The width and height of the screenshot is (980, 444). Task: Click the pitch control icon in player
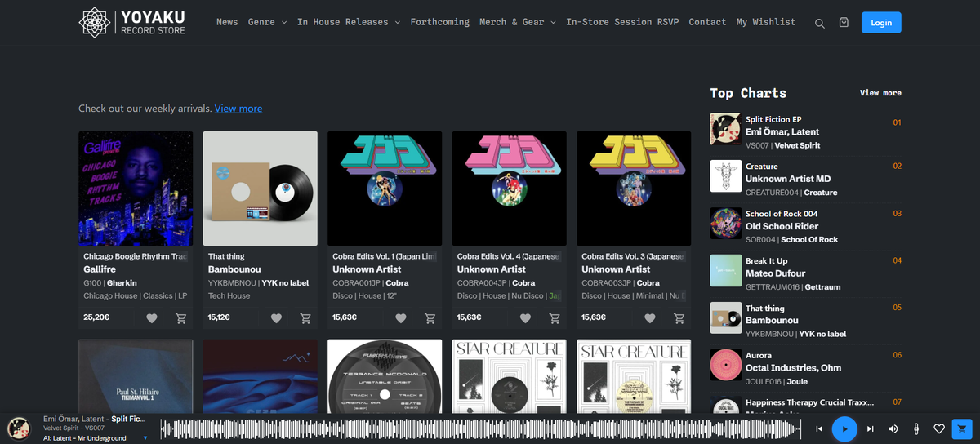(x=917, y=428)
